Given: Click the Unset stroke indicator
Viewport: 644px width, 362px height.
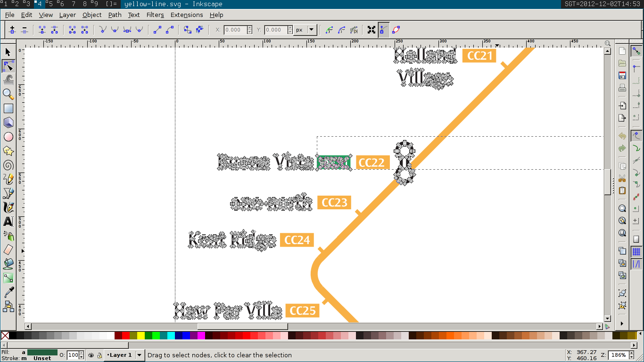Looking at the screenshot, I should (x=42, y=358).
